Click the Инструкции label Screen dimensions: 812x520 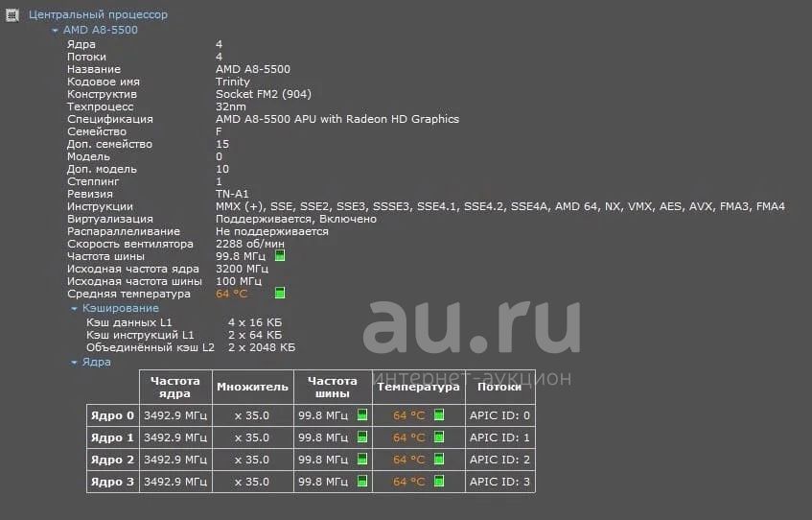click(100, 206)
